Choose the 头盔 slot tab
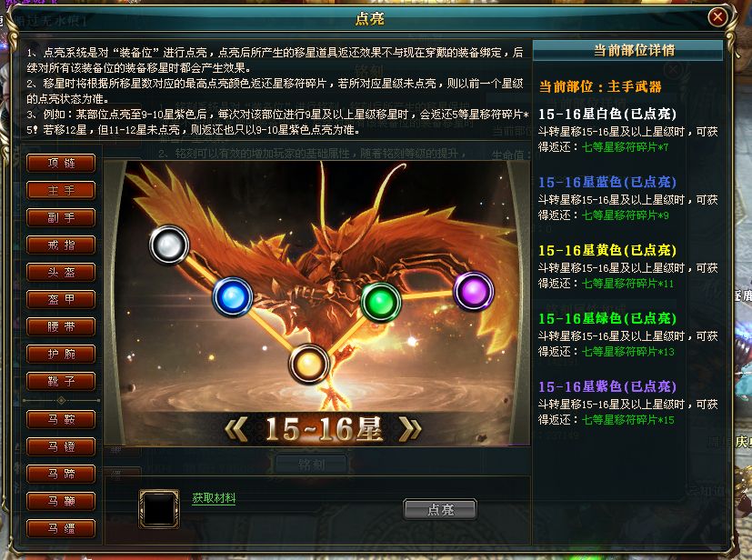 point(61,273)
